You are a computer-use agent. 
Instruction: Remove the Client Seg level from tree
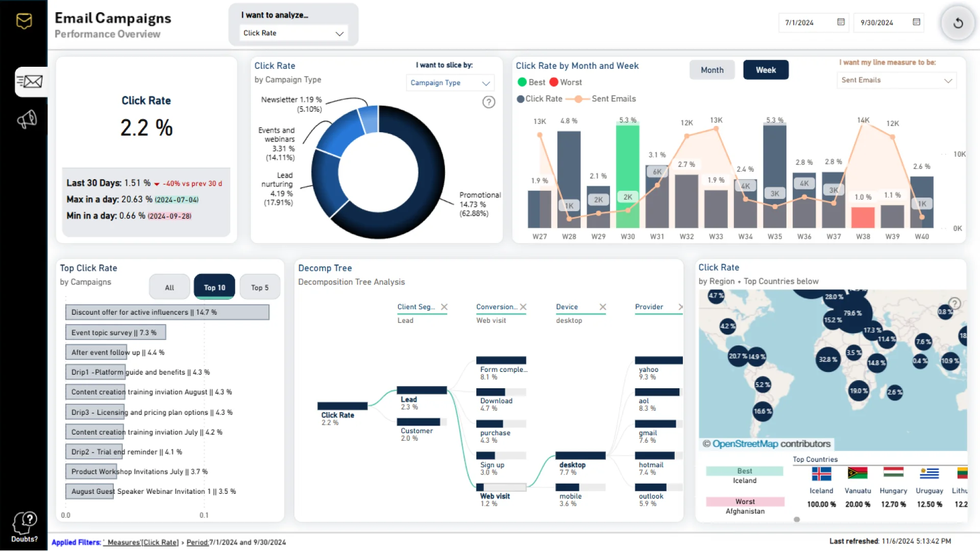coord(444,307)
